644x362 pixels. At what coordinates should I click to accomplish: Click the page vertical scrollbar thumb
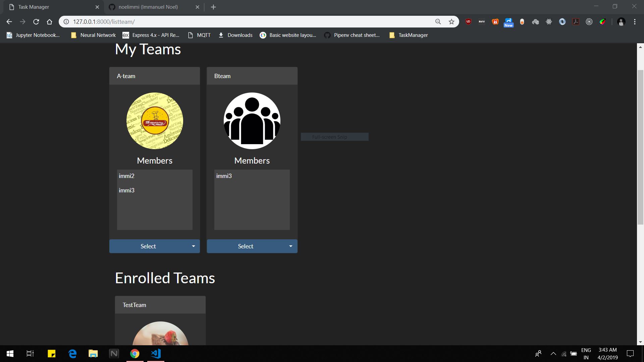(640, 147)
